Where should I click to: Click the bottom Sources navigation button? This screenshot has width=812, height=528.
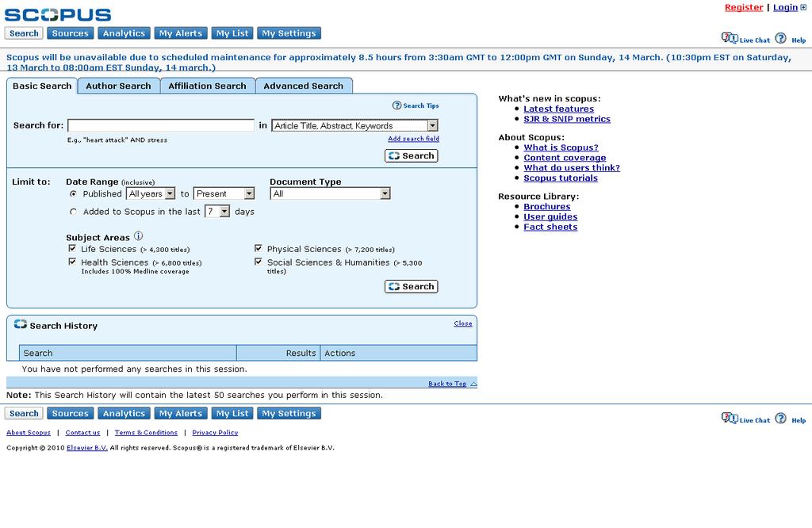point(70,413)
